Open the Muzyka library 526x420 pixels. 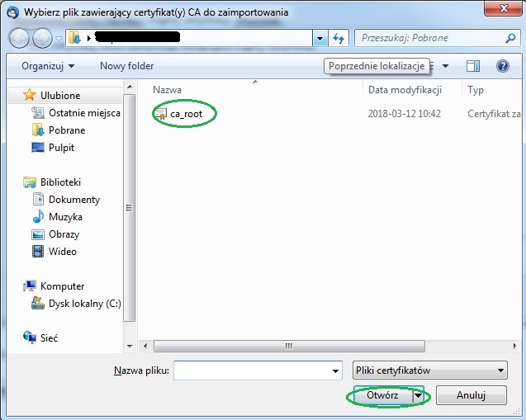tap(65, 217)
